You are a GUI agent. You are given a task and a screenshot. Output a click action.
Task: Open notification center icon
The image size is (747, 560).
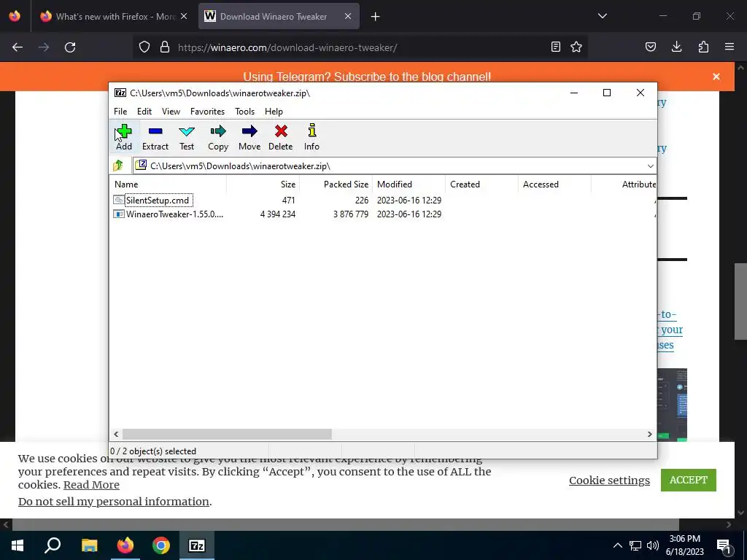723,545
